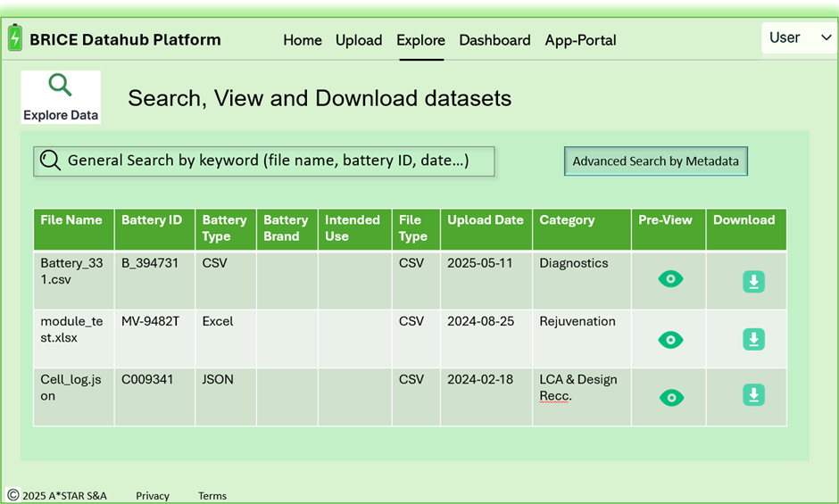This screenshot has width=839, height=504.
Task: Download the Cell_log.json file
Action: click(x=753, y=395)
